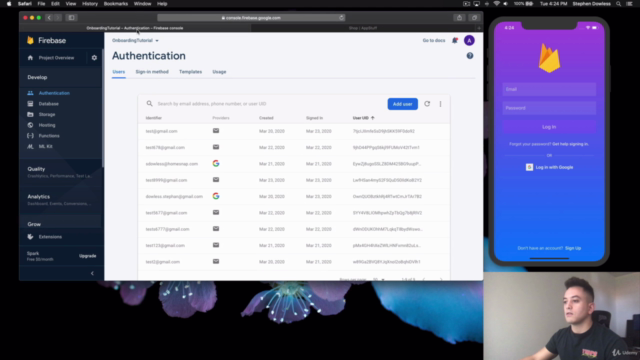The height and width of the screenshot is (360, 640).
Task: Click Signed In column header
Action: pos(314,118)
